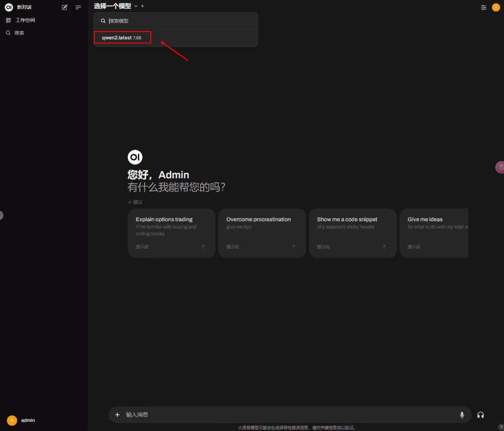Open the chat controls sliders icon
The width and height of the screenshot is (504, 431).
[483, 7]
